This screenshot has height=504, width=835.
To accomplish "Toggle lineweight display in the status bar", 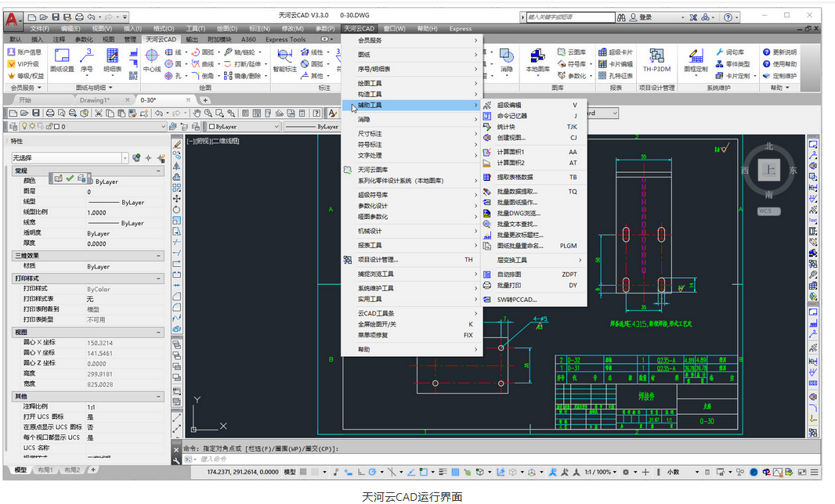I will [x=443, y=472].
